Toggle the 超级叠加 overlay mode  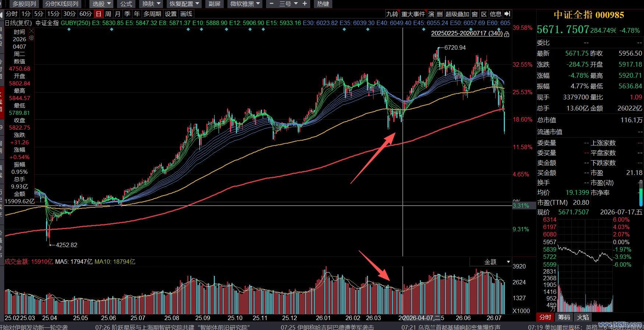(x=457, y=14)
